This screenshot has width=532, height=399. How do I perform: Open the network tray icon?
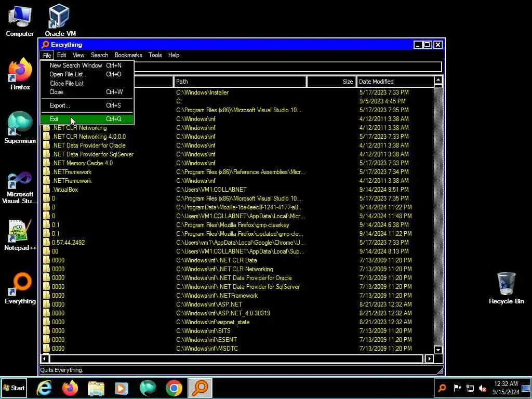tap(470, 388)
